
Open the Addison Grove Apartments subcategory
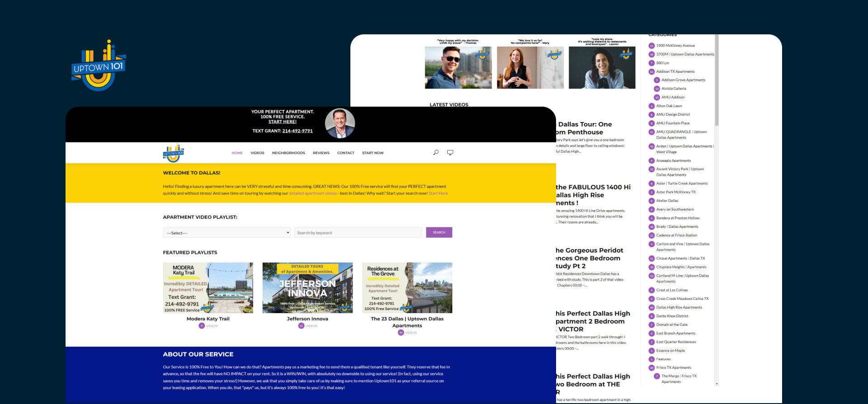coord(684,80)
